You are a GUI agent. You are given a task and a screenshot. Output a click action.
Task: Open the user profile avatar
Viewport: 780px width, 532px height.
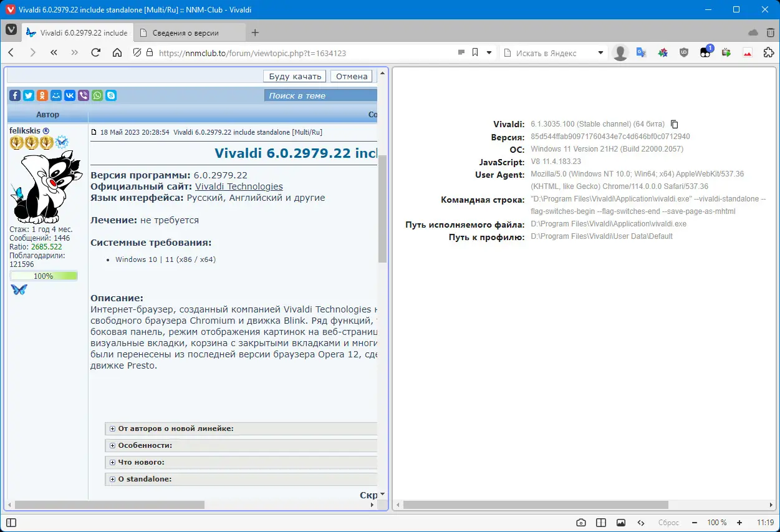(620, 53)
